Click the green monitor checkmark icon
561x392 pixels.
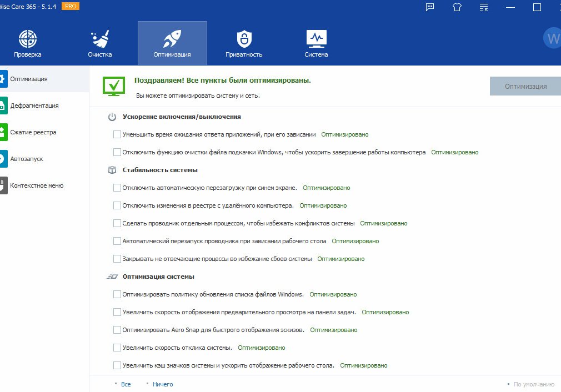114,86
